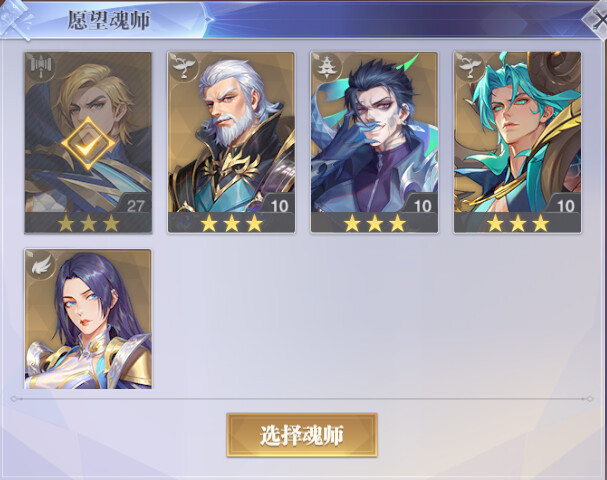Select the teal-haired horned hero card
607x480 pixels.
pyautogui.click(x=518, y=142)
